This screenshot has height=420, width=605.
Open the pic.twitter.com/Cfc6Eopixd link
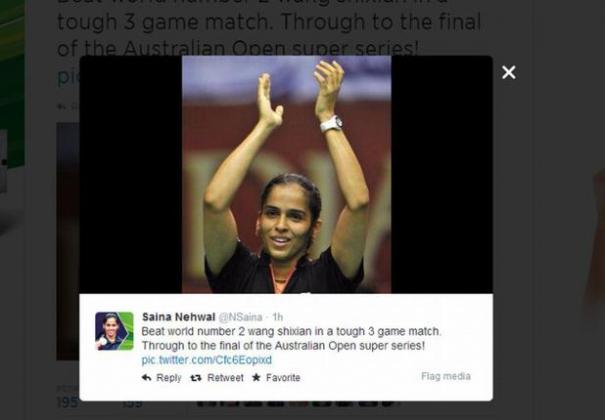click(206, 360)
